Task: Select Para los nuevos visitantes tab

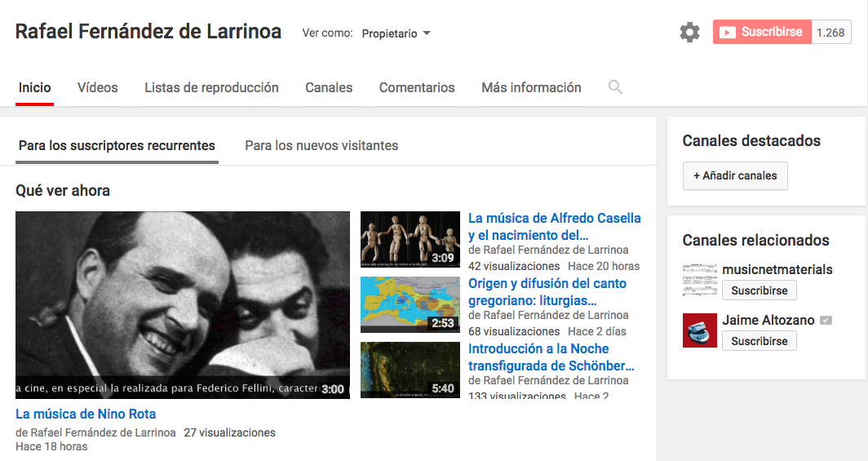Action: coord(321,145)
